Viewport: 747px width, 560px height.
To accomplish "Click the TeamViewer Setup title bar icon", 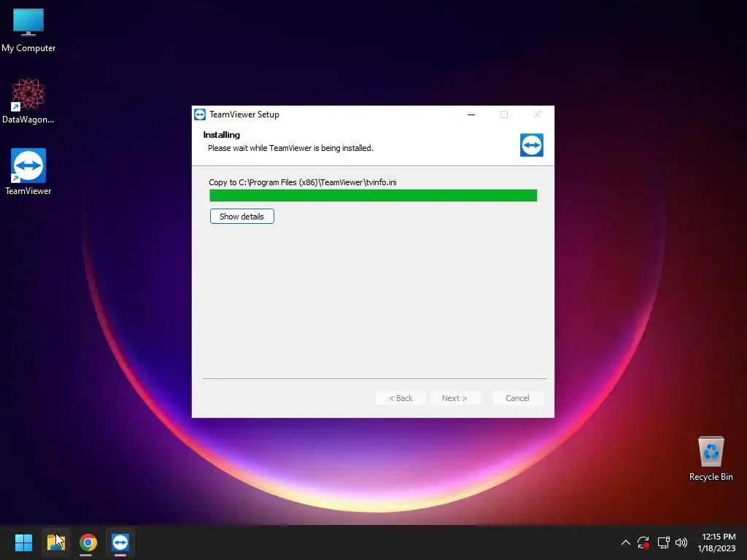I will pyautogui.click(x=200, y=114).
